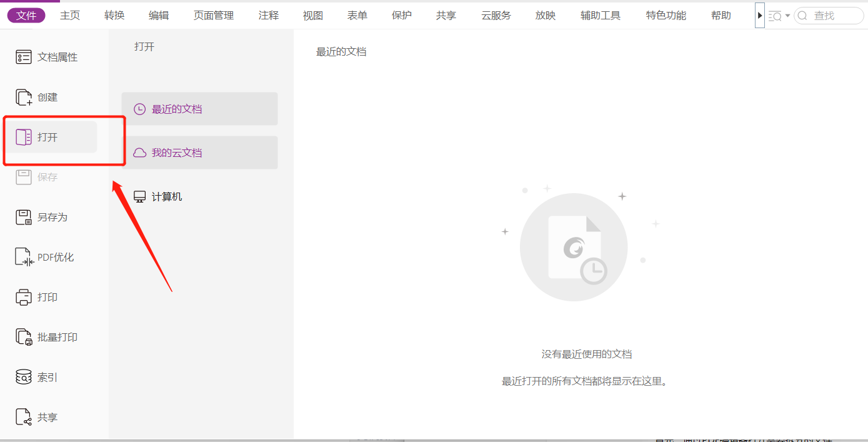Open the 索引 index icon
Image resolution: width=868 pixels, height=442 pixels.
(24, 377)
